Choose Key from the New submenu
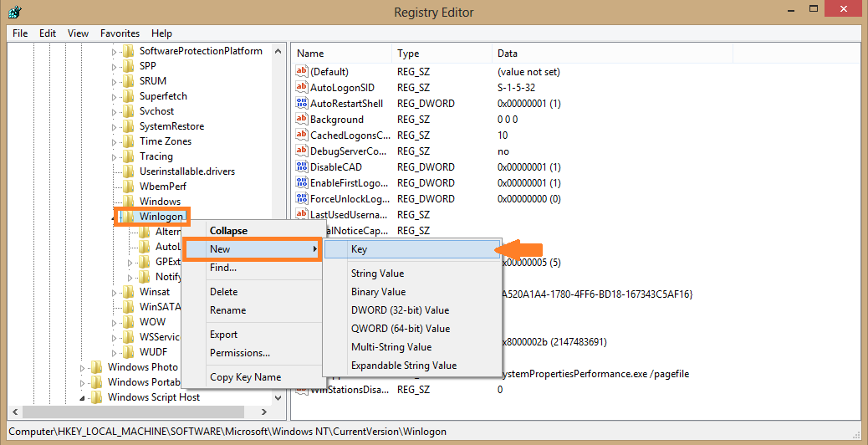The image size is (868, 445). (x=411, y=249)
